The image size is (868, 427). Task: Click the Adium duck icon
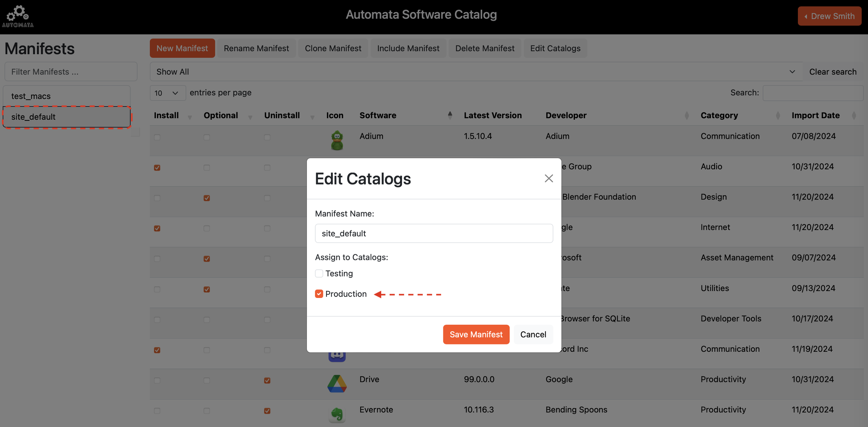(337, 140)
